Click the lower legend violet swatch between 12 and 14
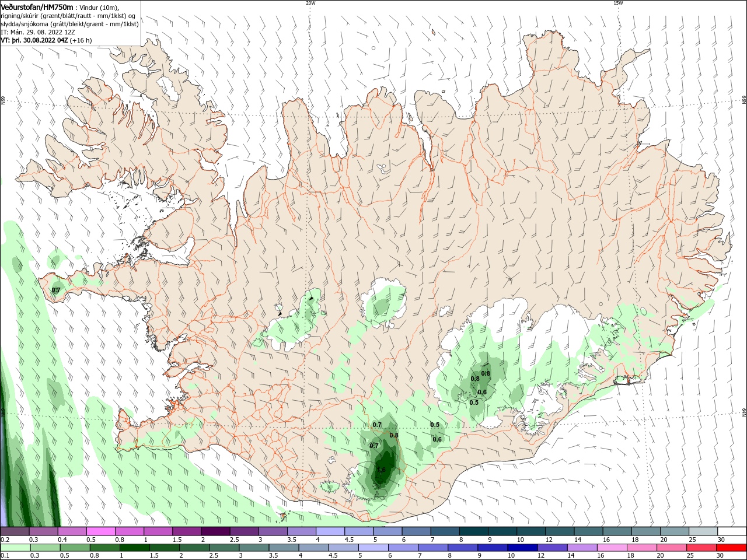Viewport: 747px width, 560px height. pos(552,548)
